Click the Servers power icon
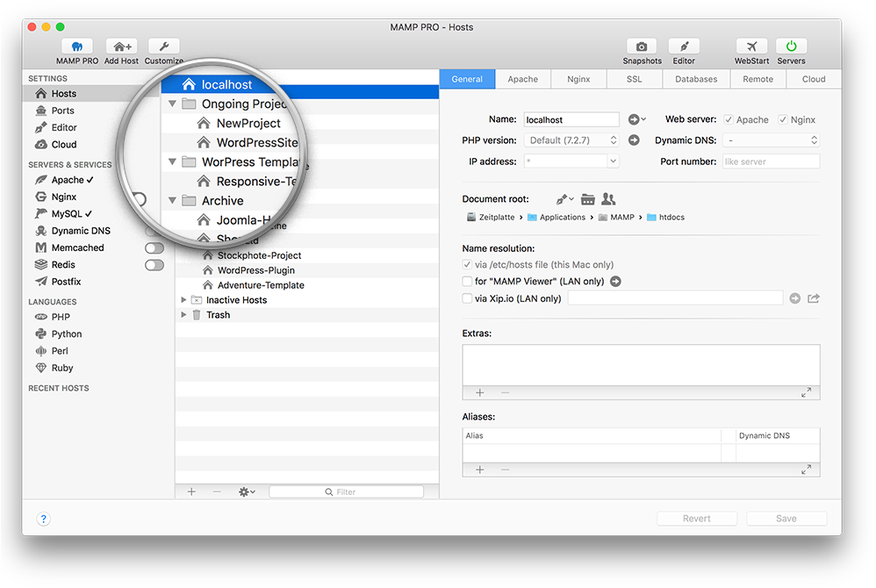Image resolution: width=876 pixels, height=588 pixels. (x=791, y=47)
